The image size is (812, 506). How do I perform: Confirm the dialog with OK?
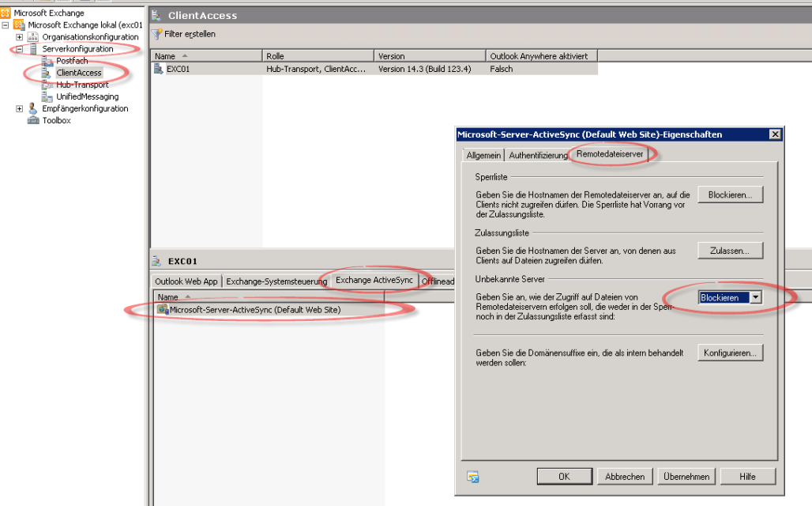[x=565, y=477]
